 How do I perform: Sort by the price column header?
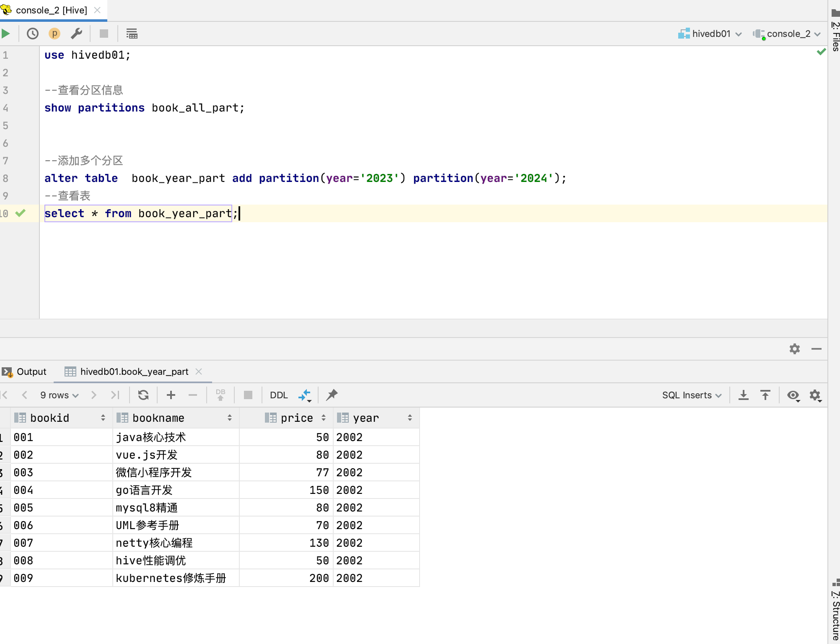296,418
